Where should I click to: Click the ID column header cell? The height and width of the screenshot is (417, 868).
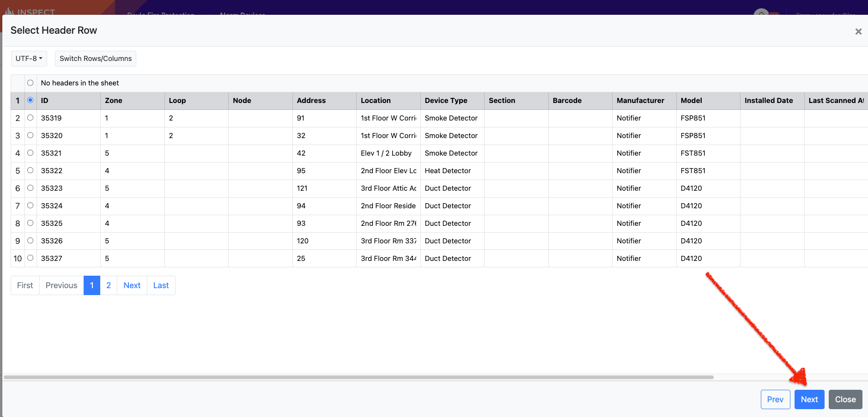pyautogui.click(x=68, y=101)
